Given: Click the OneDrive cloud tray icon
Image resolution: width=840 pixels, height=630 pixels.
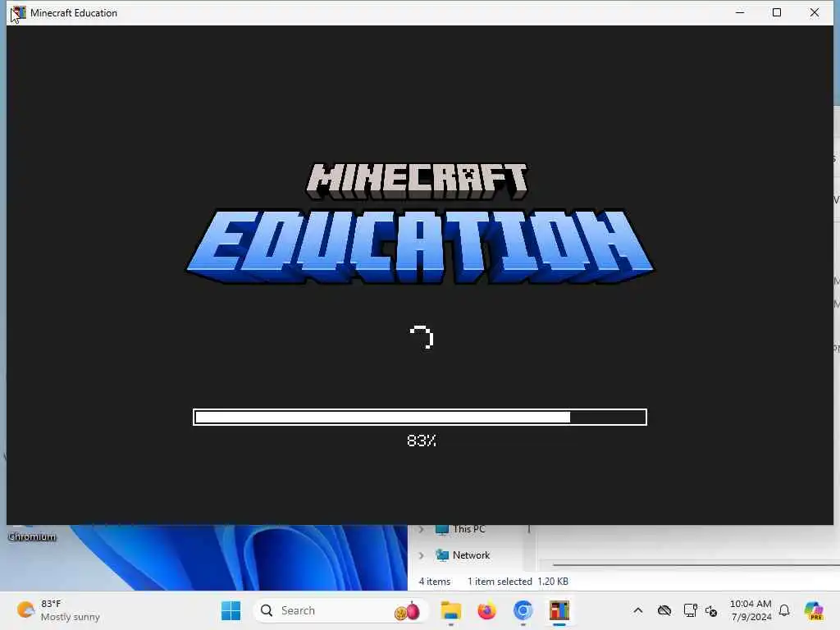Looking at the screenshot, I should pos(664,610).
